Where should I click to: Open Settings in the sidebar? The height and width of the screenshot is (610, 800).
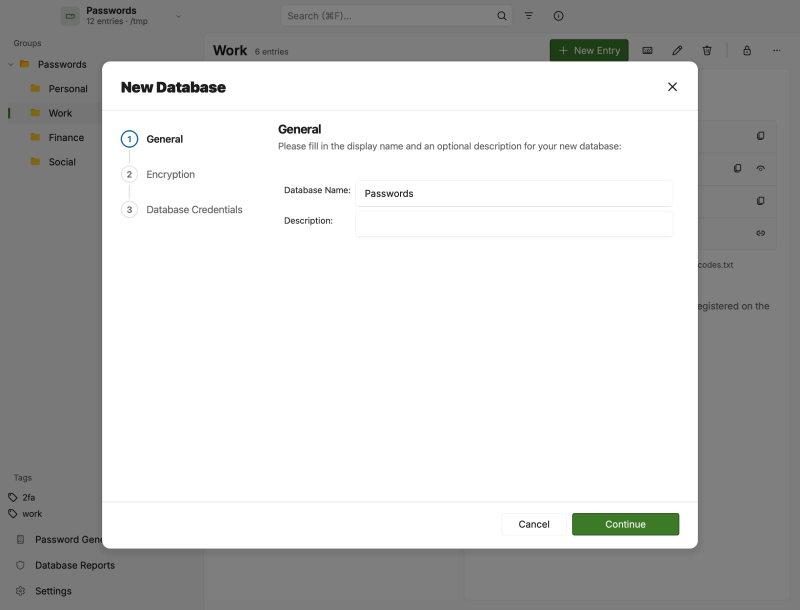point(53,591)
